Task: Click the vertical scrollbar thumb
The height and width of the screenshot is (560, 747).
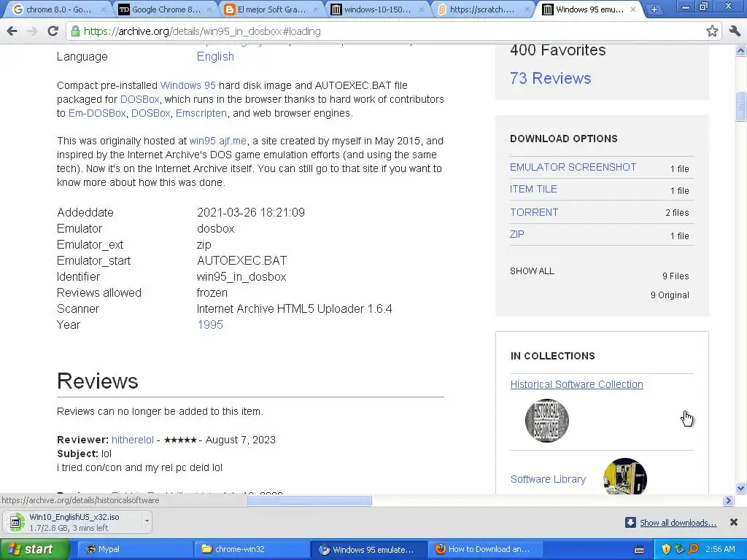Action: coord(740,106)
